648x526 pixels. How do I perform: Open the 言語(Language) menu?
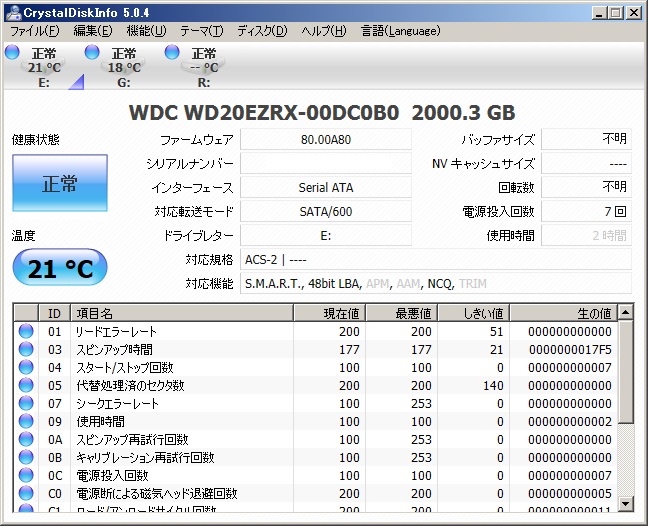point(401,31)
